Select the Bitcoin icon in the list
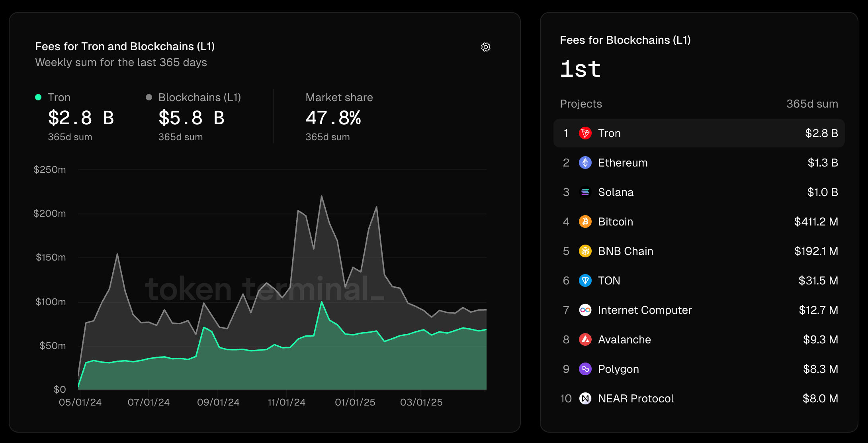 (x=585, y=221)
